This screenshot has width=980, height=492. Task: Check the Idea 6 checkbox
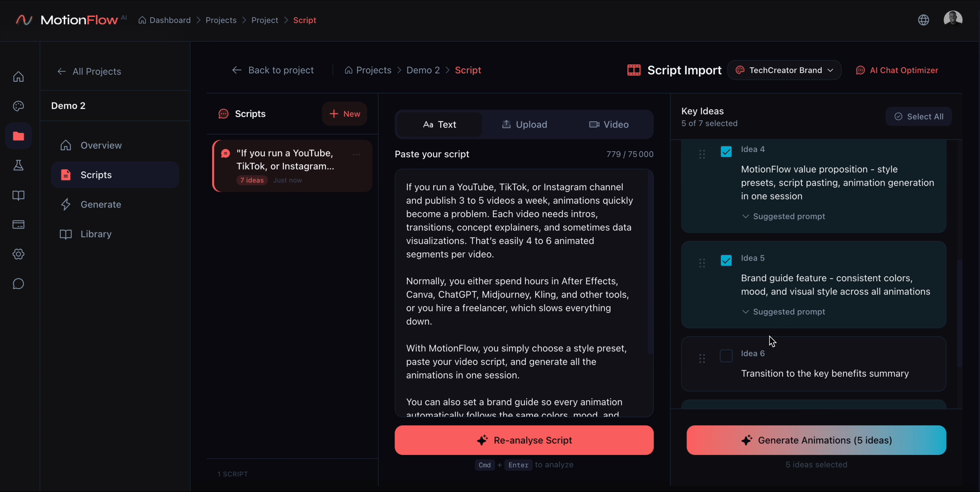point(726,356)
